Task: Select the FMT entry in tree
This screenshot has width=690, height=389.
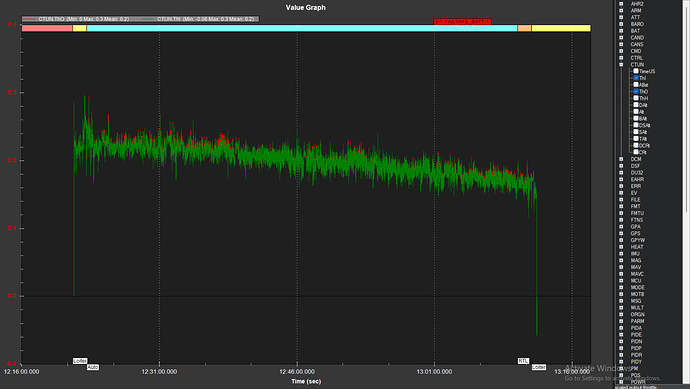Action: (x=635, y=206)
